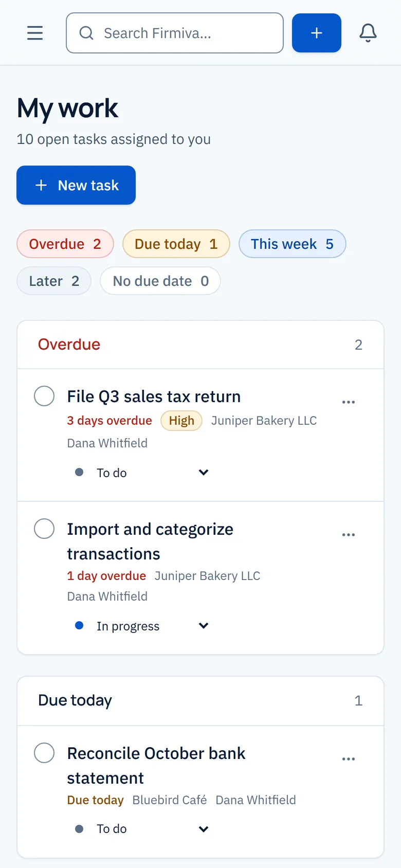This screenshot has width=401, height=868.
Task: Select the Later filter chip
Action: 54,281
